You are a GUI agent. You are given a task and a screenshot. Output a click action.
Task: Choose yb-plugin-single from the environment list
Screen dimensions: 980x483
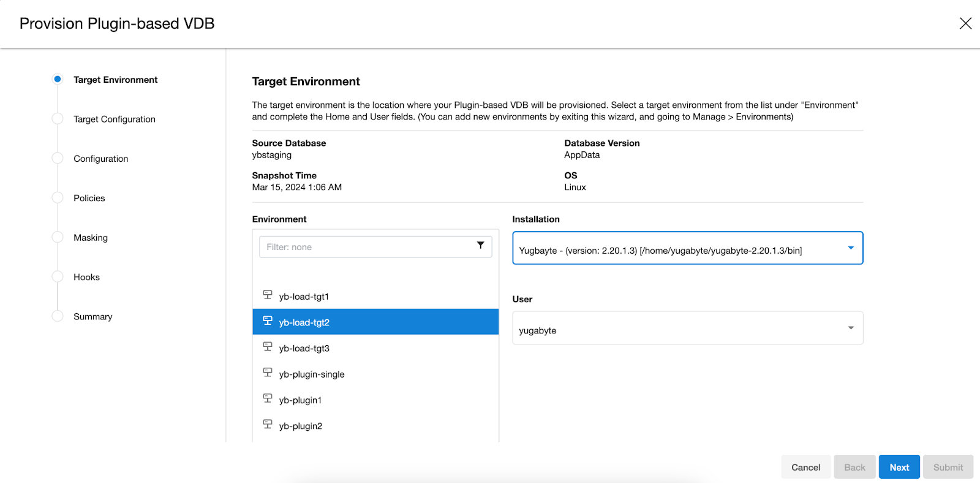point(312,375)
